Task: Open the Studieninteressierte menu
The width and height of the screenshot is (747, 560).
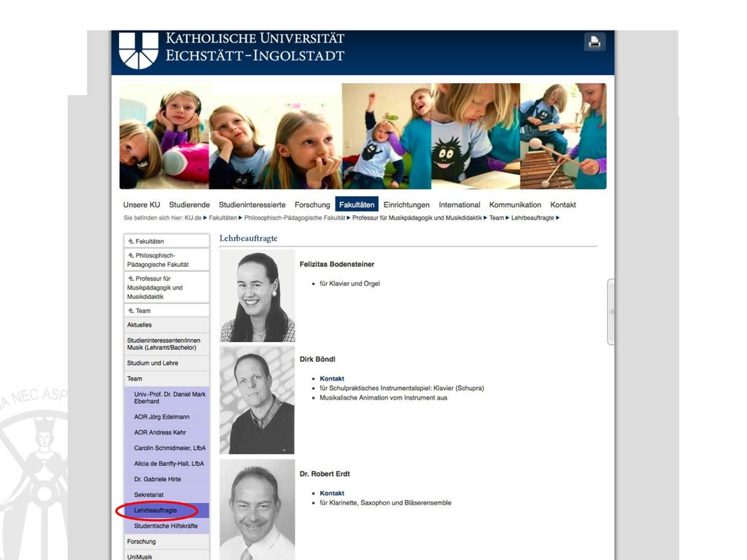Action: 252,205
